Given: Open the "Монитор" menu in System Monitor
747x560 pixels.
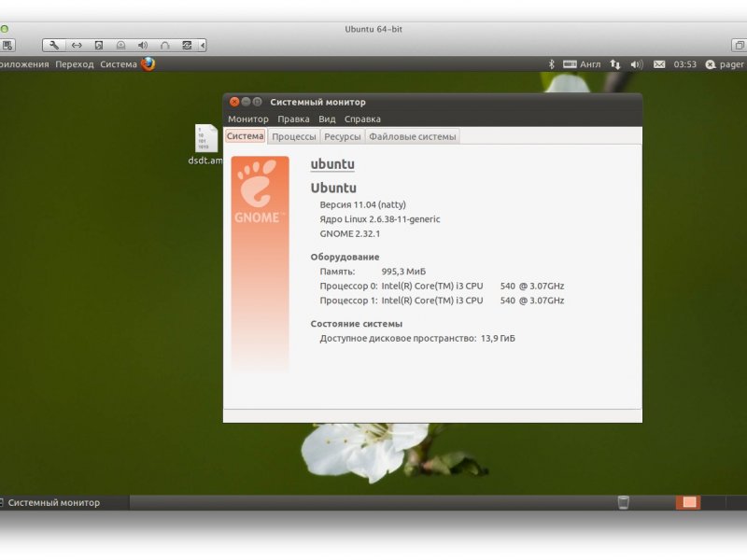Looking at the screenshot, I should (247, 119).
